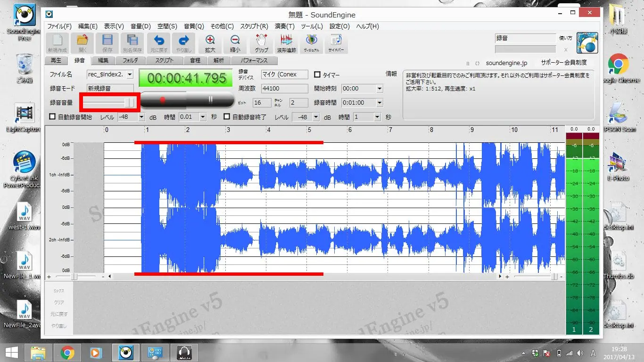
Task: Click the サポーター会員制度 link
Action: tap(564, 63)
